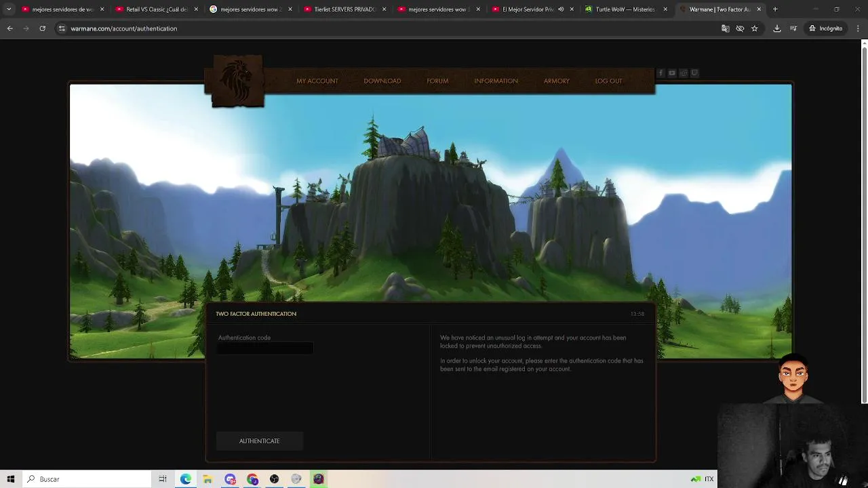Open media controls icon in toolbar
The height and width of the screenshot is (488, 868).
(793, 28)
